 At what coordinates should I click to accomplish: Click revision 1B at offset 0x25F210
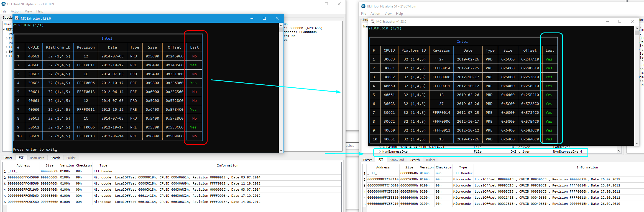[441, 95]
